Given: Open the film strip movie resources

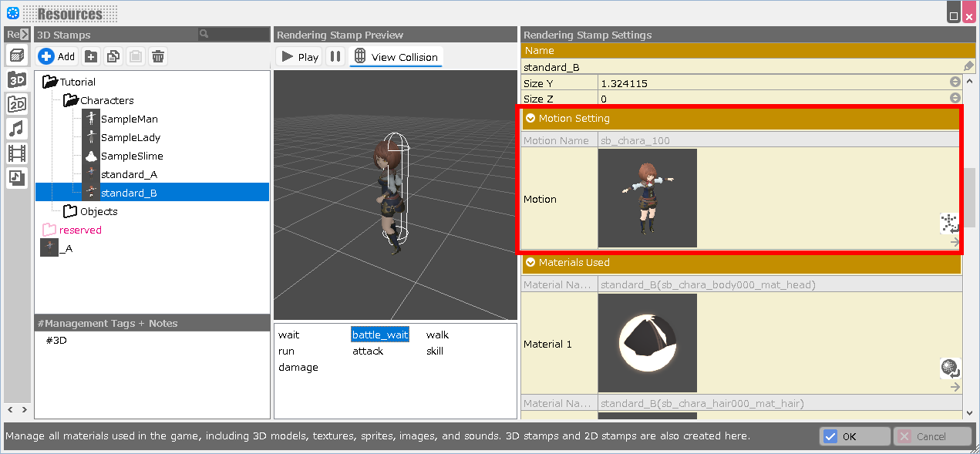Looking at the screenshot, I should click(x=17, y=153).
